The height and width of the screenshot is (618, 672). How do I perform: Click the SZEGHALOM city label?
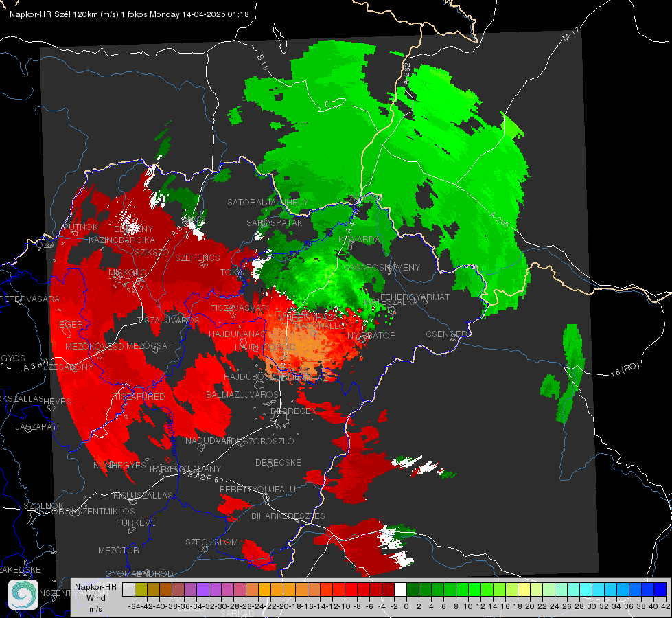tap(211, 542)
